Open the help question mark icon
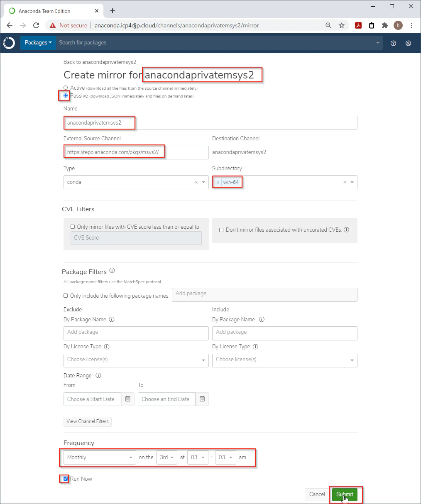Image resolution: width=421 pixels, height=504 pixels. pos(393,43)
